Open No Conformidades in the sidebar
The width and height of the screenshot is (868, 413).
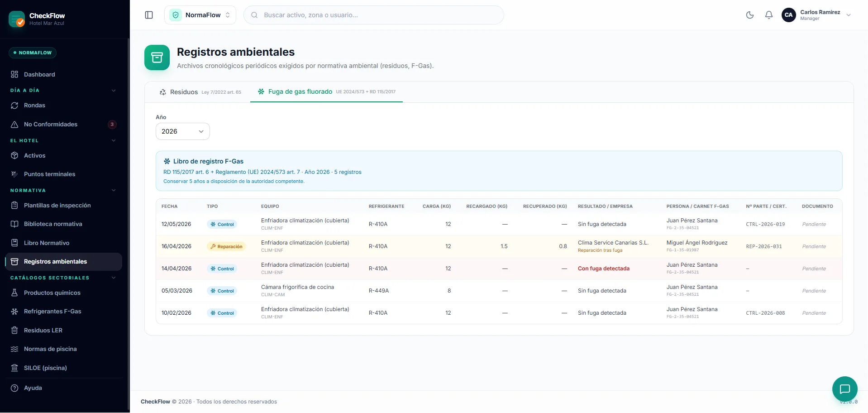coord(63,124)
